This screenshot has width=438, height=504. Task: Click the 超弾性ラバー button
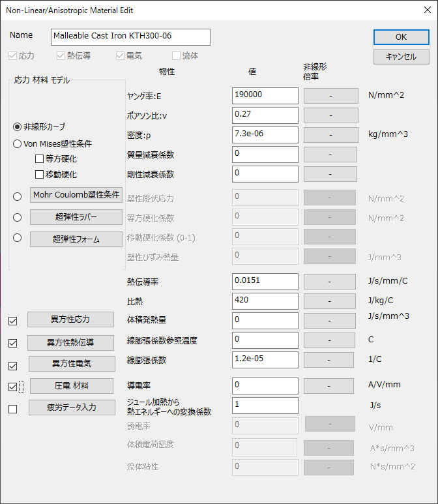tap(76, 217)
